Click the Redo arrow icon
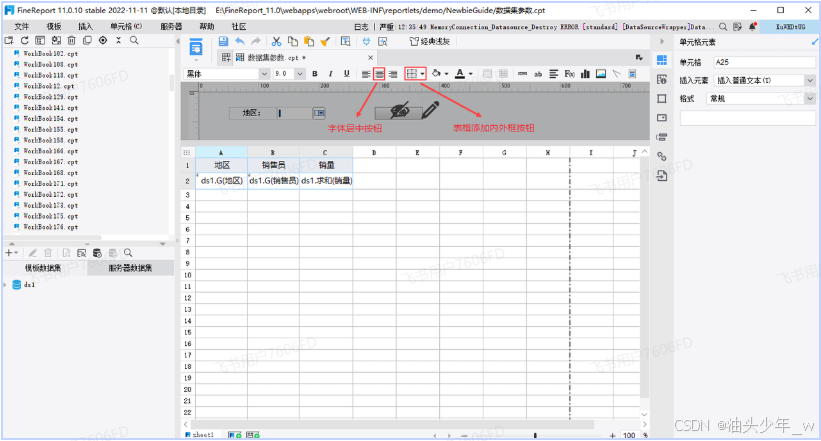Image resolution: width=821 pixels, height=441 pixels. click(256, 41)
